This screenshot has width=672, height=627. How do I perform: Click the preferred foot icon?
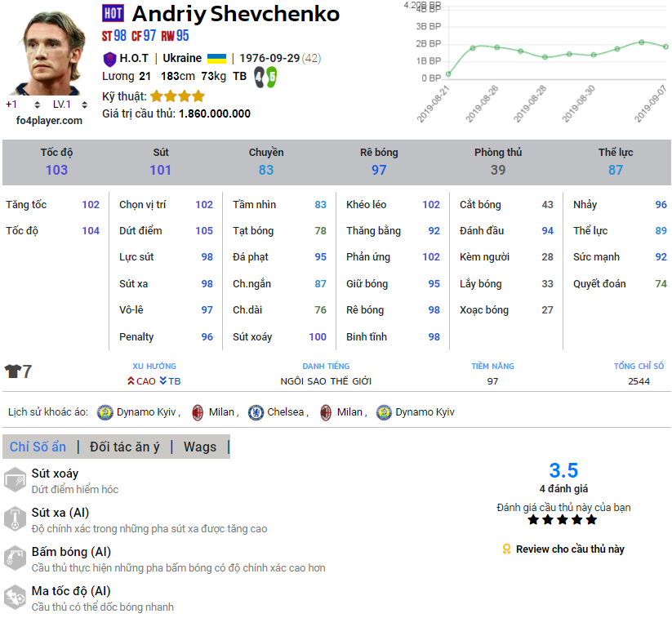click(x=265, y=77)
